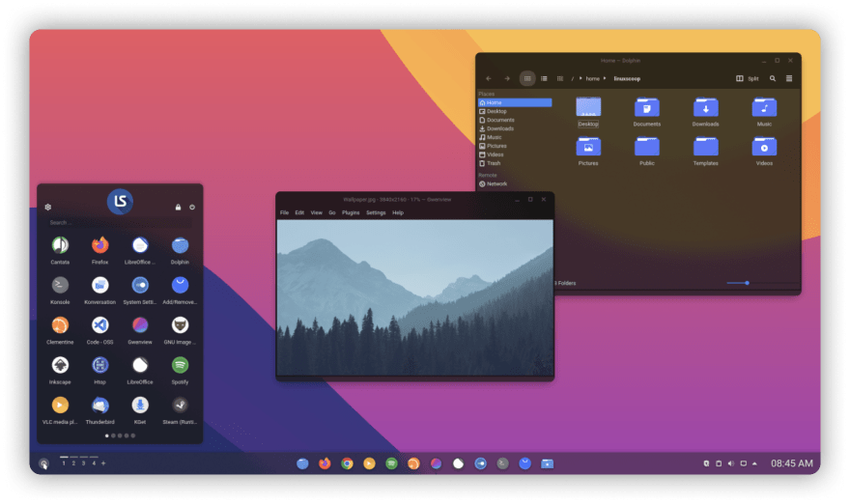Open the Help menu in Gwenview
The width and height of the screenshot is (850, 504).
(398, 212)
